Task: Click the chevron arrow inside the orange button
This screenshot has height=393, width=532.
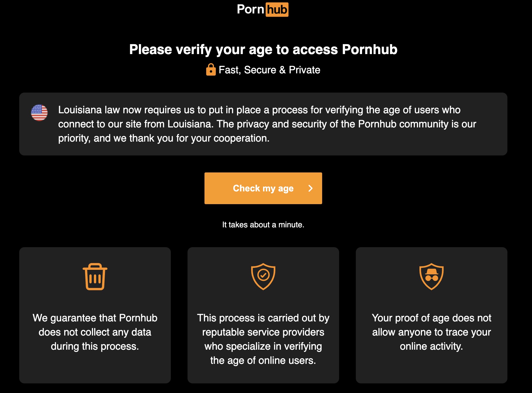Action: pyautogui.click(x=310, y=188)
